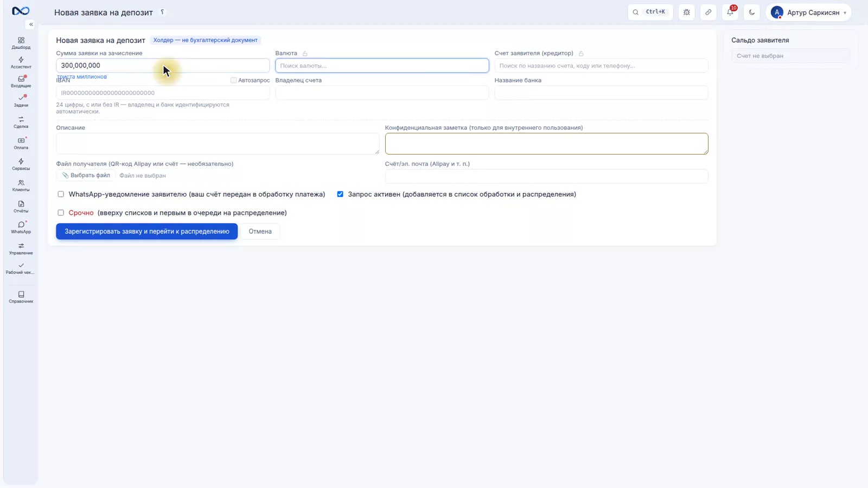Enable the Автозапрос checkbox
Image resolution: width=868 pixels, height=488 pixels.
tap(234, 80)
